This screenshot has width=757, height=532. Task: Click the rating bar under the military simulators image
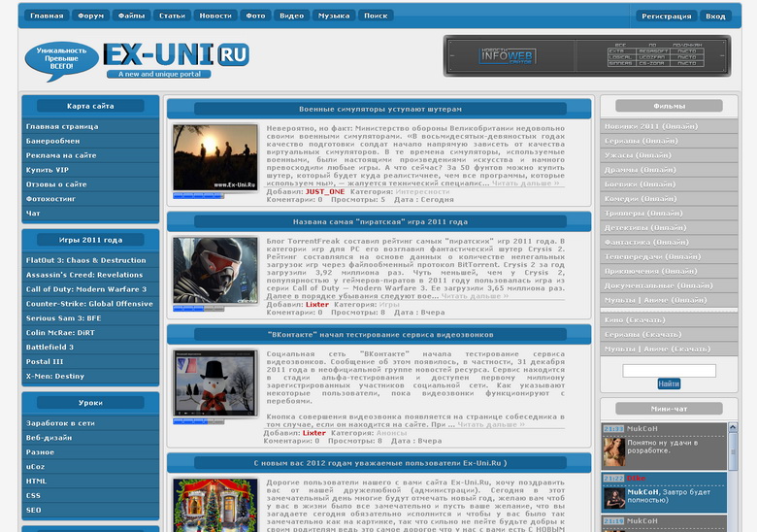coord(198,195)
